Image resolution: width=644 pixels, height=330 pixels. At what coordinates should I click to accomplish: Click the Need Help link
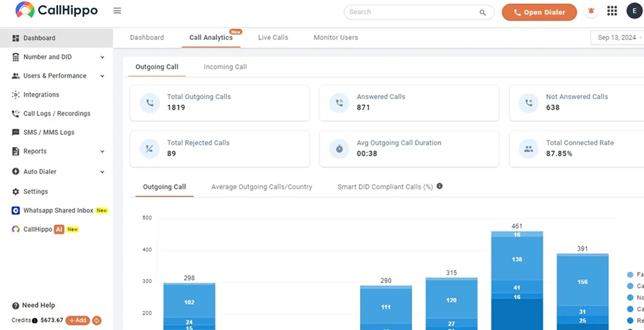[39, 306]
